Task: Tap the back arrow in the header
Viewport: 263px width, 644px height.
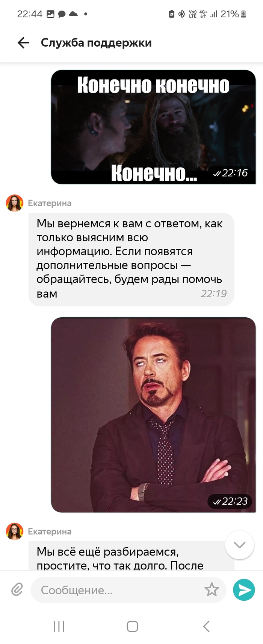Action: point(23,43)
